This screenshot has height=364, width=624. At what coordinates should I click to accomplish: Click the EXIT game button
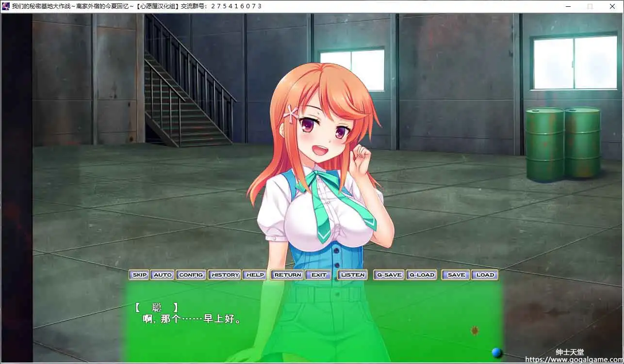coord(319,275)
